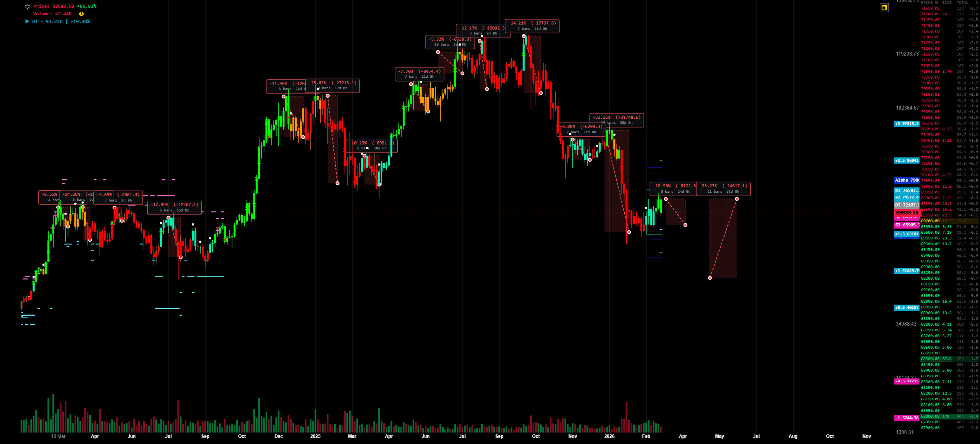Click the Alpha price level label

906,180
